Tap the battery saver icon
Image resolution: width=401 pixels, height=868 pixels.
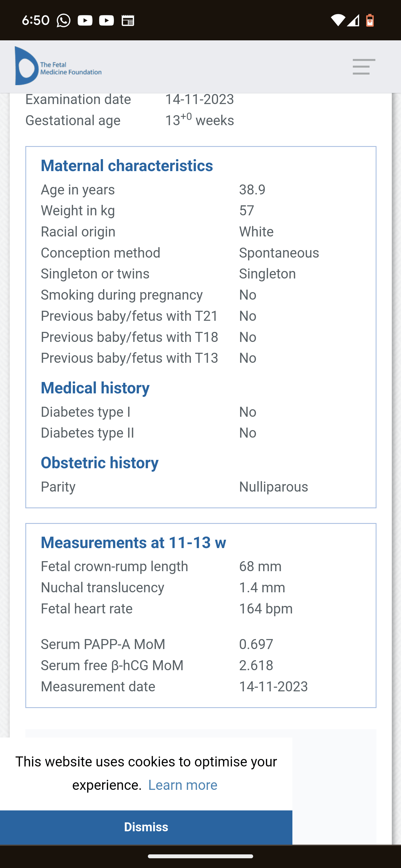370,21
